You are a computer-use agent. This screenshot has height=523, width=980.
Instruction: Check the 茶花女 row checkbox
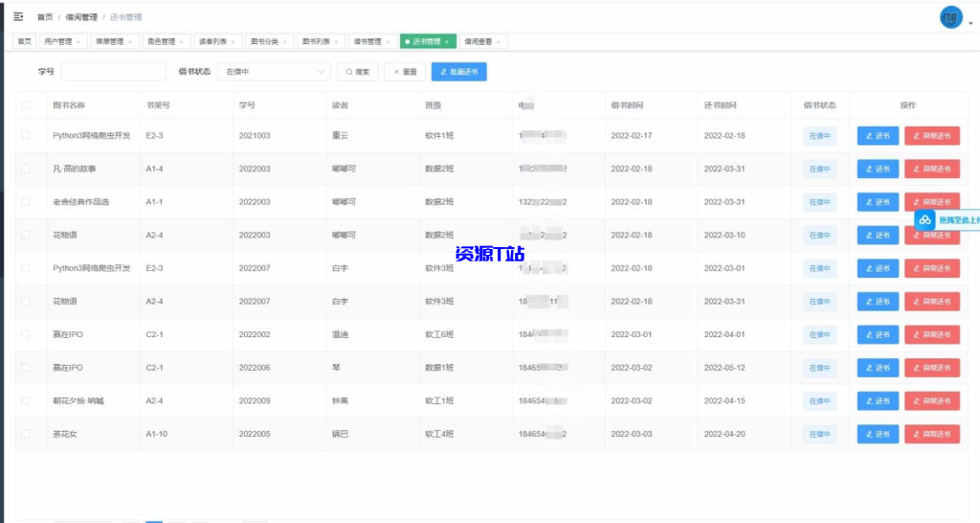[26, 434]
